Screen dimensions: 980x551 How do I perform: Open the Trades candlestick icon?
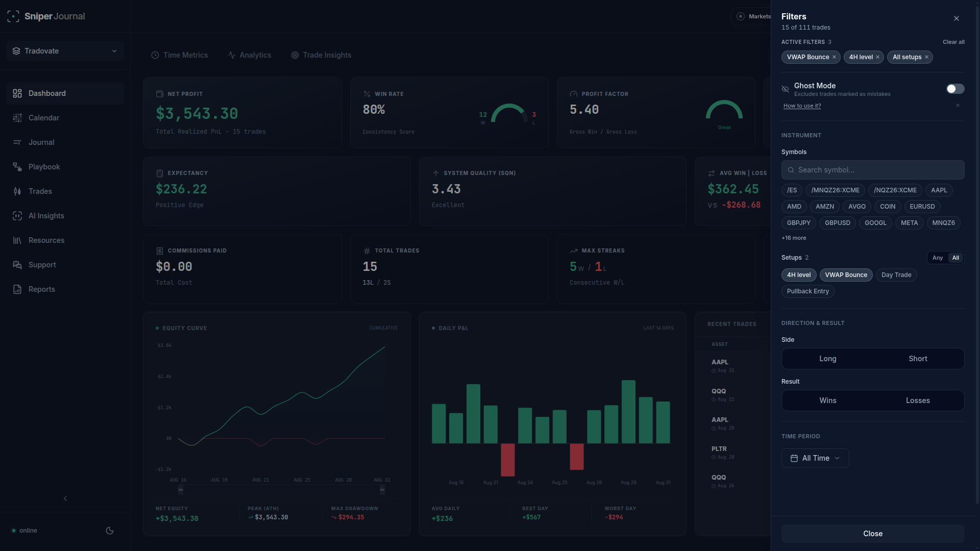tap(17, 191)
